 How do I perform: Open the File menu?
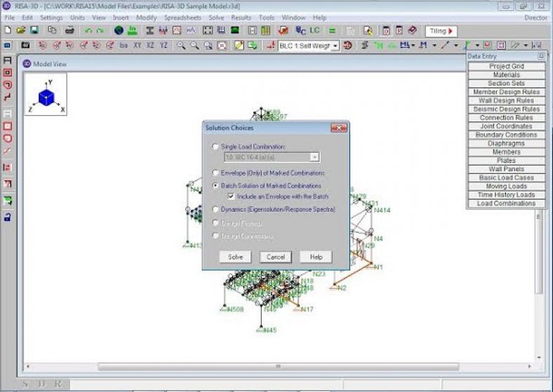click(x=10, y=18)
